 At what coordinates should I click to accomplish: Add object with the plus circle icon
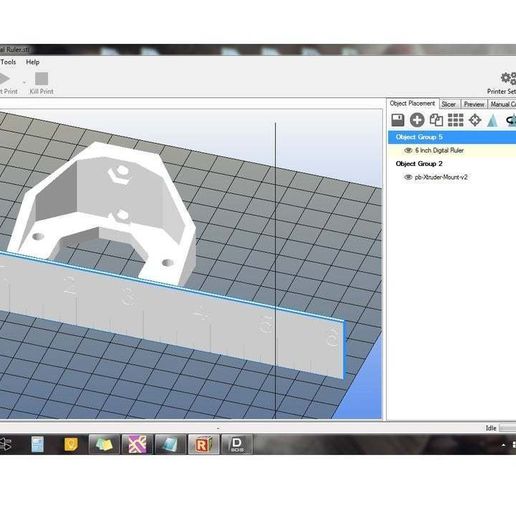click(417, 120)
